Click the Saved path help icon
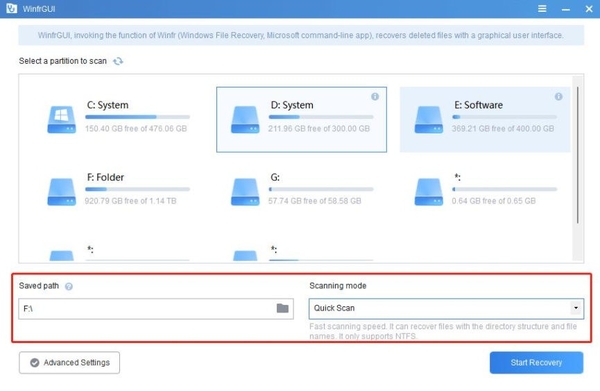 pyautogui.click(x=69, y=287)
